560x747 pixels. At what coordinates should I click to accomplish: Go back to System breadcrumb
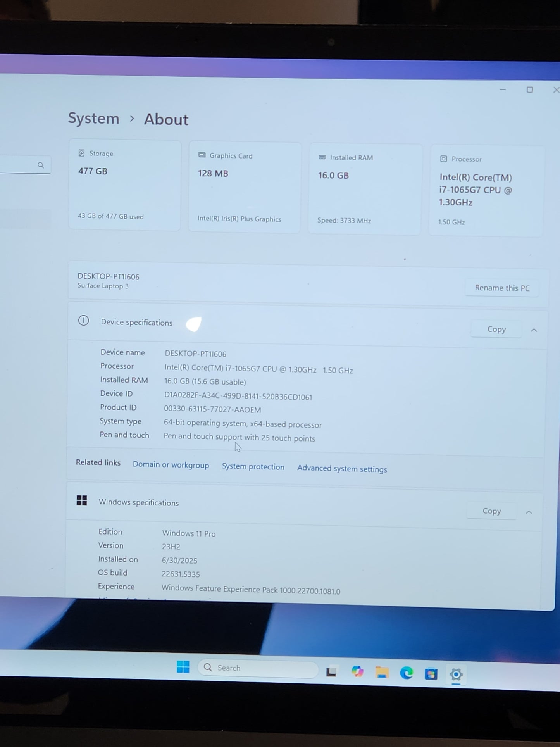(x=93, y=118)
